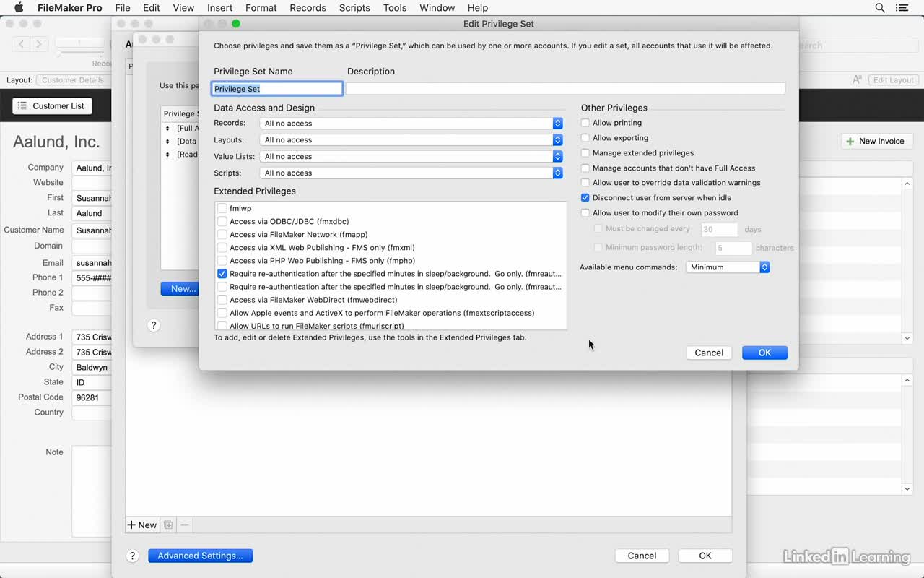Click the plus icon on New Invoice
This screenshot has height=578, width=924.
pos(850,142)
